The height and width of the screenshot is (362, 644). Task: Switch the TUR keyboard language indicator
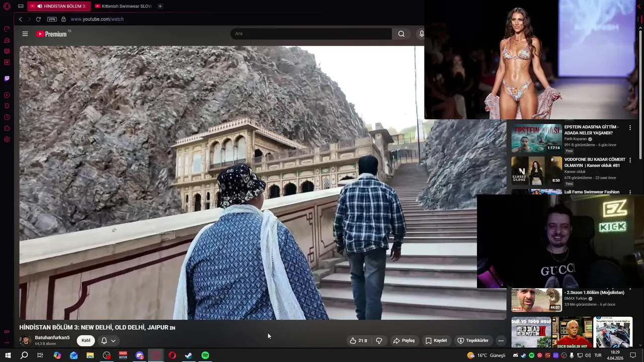tap(598, 355)
